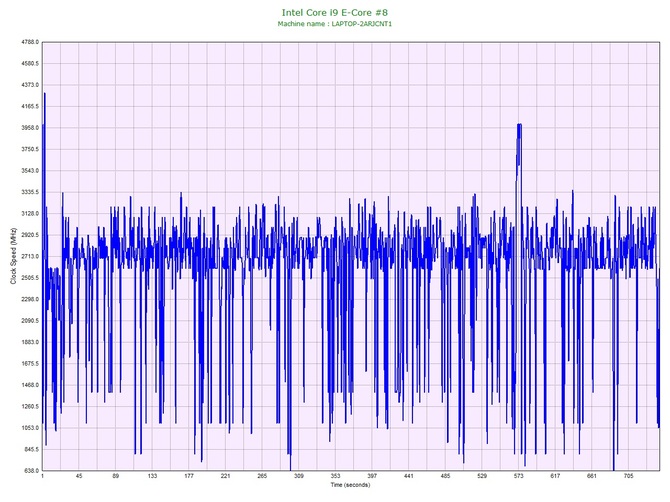Click the x-axis tick label 485
The height and width of the screenshot is (502, 670).
click(x=445, y=476)
